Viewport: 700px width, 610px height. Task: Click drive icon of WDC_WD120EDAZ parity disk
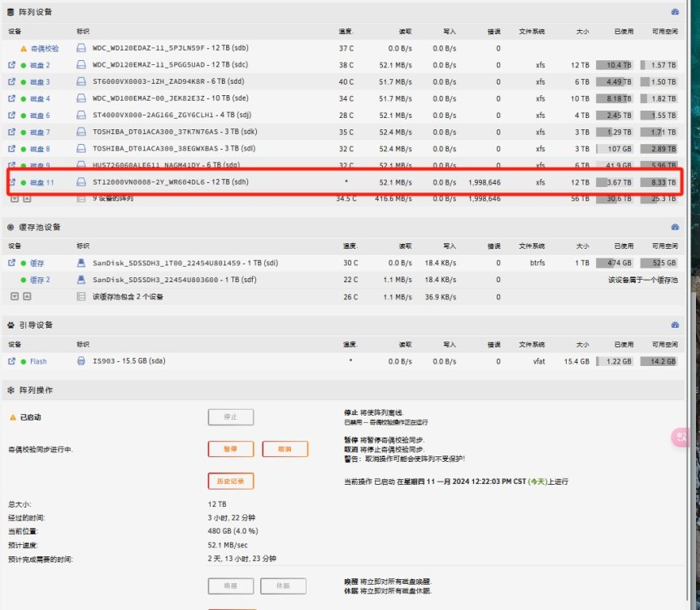pyautogui.click(x=81, y=48)
